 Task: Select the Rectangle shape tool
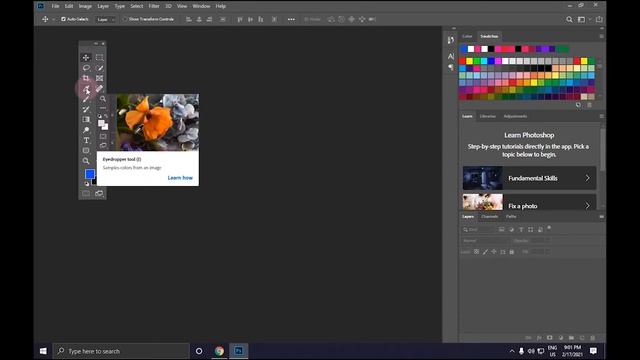click(x=86, y=151)
